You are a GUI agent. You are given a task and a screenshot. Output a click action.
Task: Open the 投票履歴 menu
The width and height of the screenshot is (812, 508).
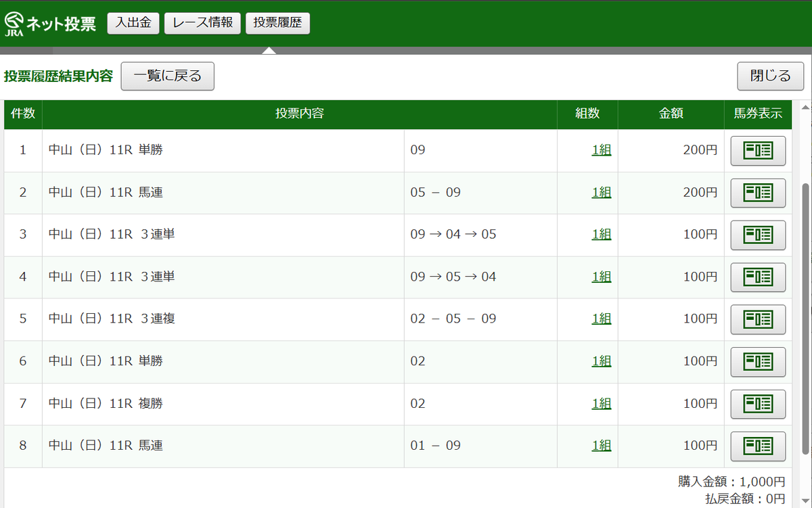[277, 23]
